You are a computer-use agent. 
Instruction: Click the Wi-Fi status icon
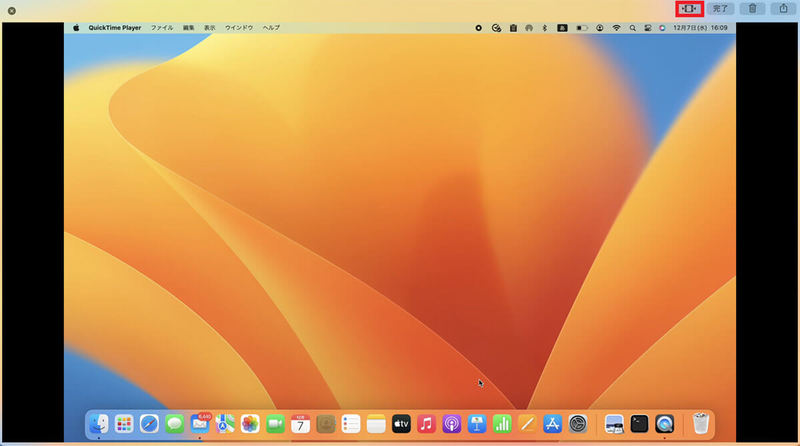(616, 28)
